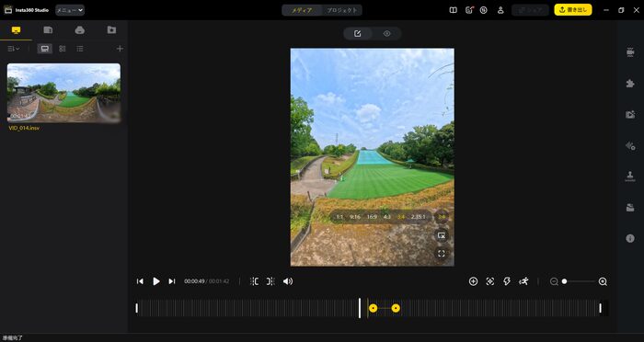Open the puzzle-piece plugins panel
The image size is (644, 342).
click(630, 84)
